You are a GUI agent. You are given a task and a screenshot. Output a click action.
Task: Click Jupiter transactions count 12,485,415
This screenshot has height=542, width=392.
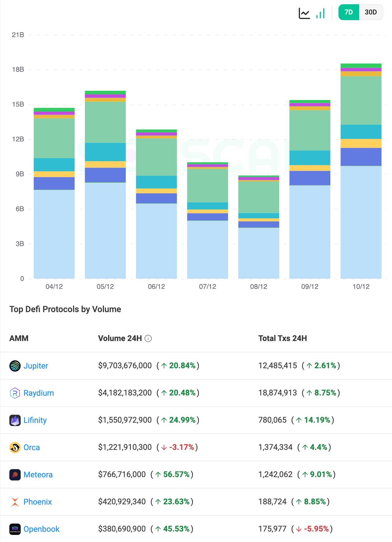pyautogui.click(x=278, y=366)
